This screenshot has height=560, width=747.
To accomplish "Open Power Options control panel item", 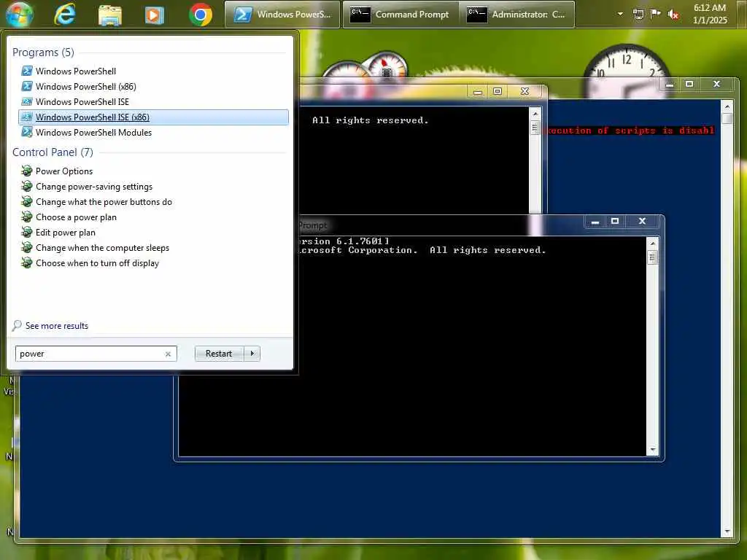I will (x=153, y=171).
